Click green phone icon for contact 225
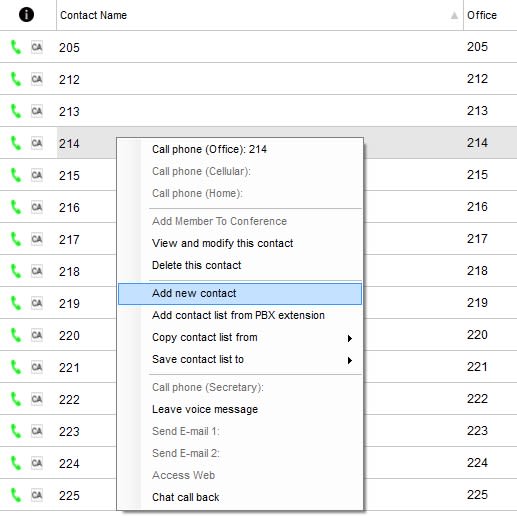 [x=16, y=495]
